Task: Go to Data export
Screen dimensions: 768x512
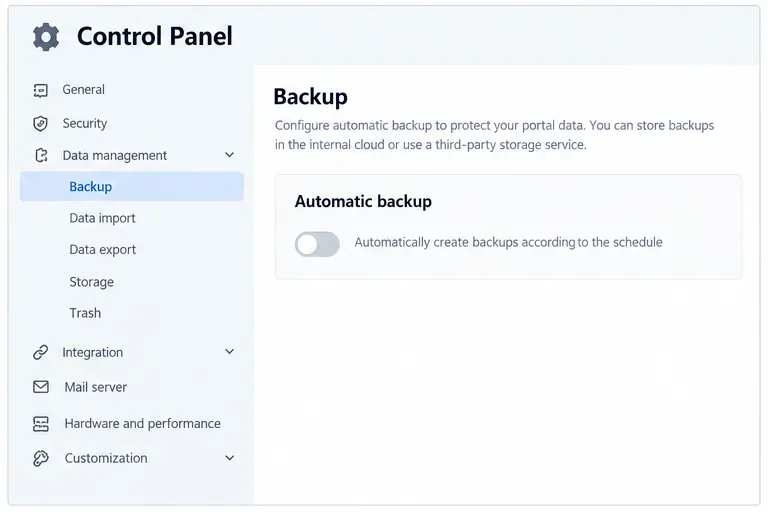Action: tap(102, 249)
